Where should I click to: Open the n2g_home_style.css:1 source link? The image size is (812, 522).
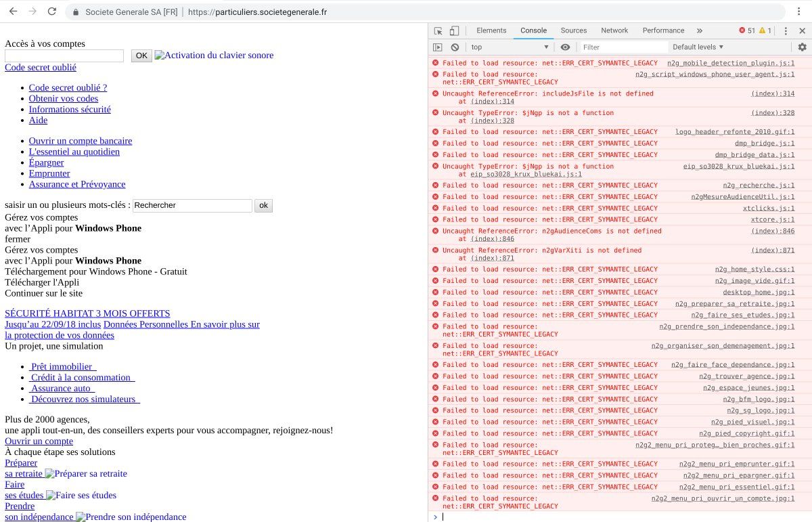click(754, 269)
